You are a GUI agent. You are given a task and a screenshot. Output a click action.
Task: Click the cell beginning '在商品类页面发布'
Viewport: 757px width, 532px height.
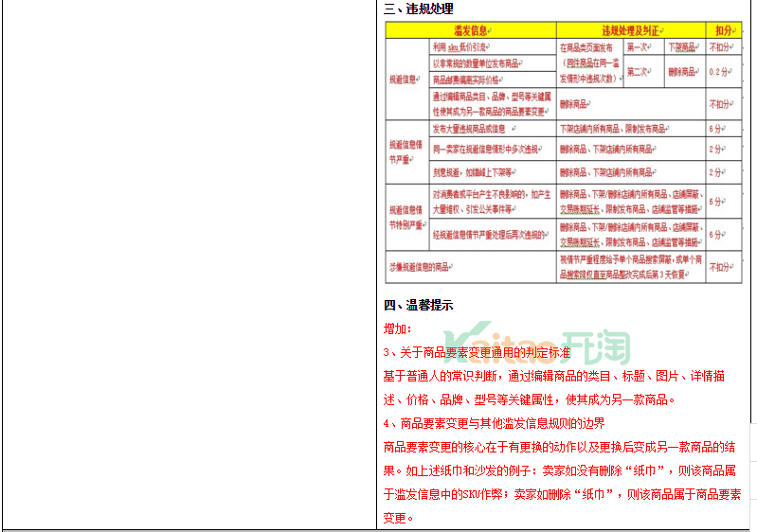590,63
